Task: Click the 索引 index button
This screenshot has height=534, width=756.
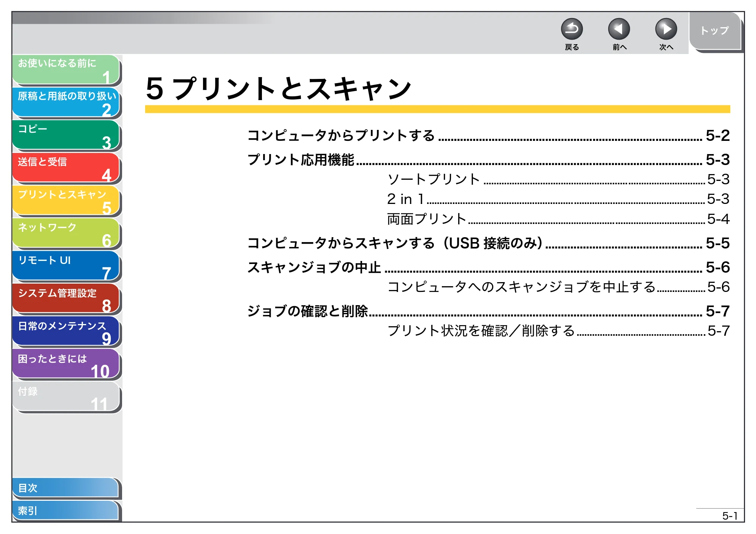Action: pyautogui.click(x=65, y=511)
